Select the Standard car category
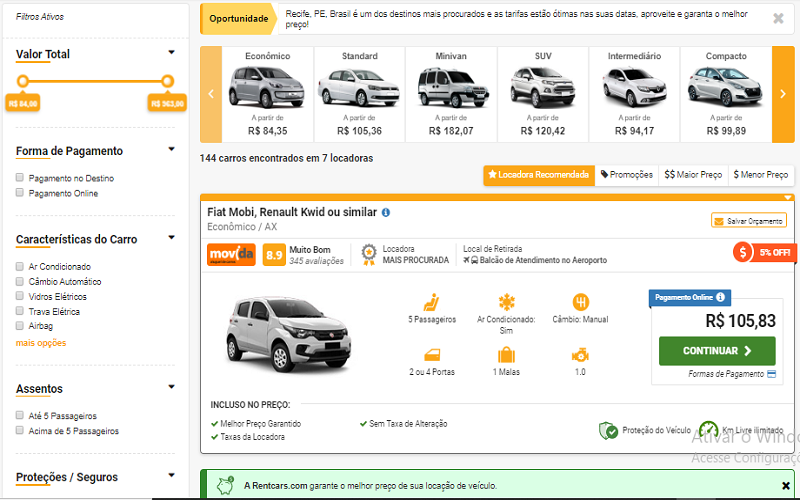800x500 pixels. coord(360,94)
